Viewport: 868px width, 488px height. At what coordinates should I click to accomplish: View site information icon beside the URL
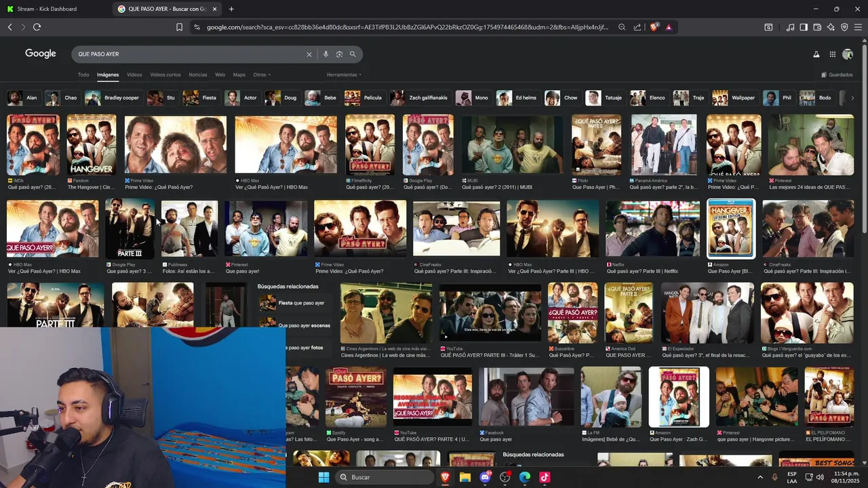[x=197, y=27]
